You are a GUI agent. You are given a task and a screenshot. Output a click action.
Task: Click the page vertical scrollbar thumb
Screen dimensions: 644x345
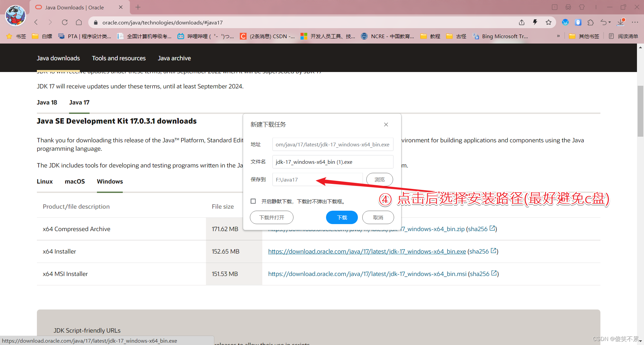pos(640,111)
